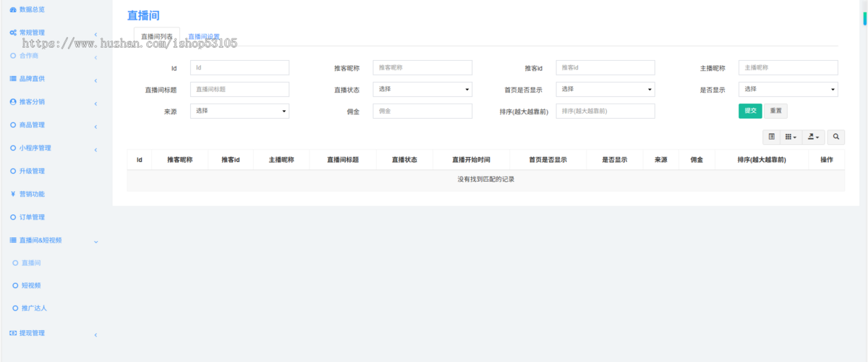Click the 是否显示 table column header
Screen dimensions: 868x362
(614, 159)
